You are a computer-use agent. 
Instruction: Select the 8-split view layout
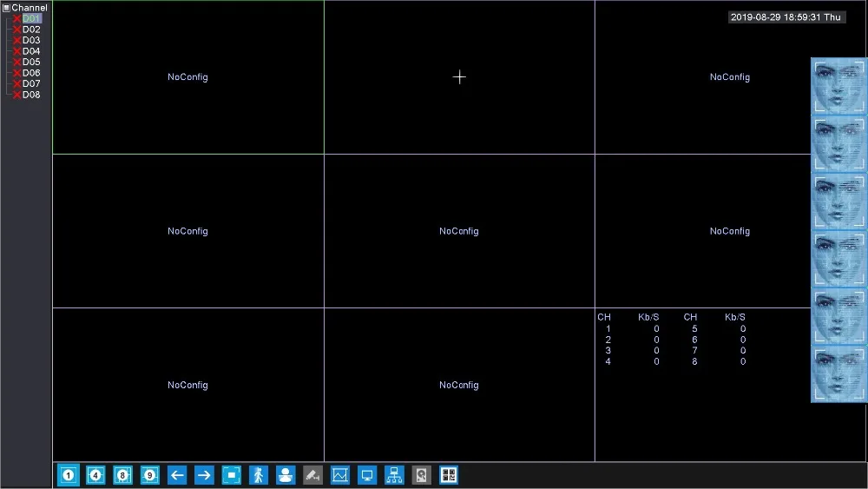pos(122,475)
